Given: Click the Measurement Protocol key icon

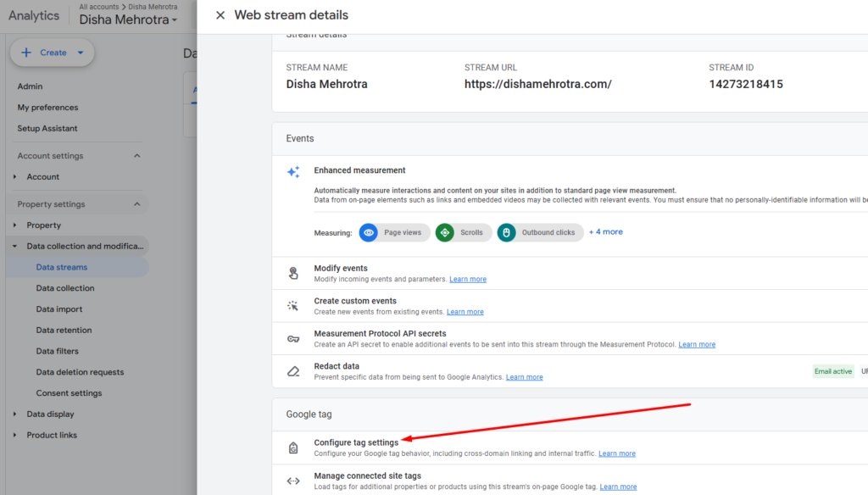Looking at the screenshot, I should pyautogui.click(x=293, y=339).
